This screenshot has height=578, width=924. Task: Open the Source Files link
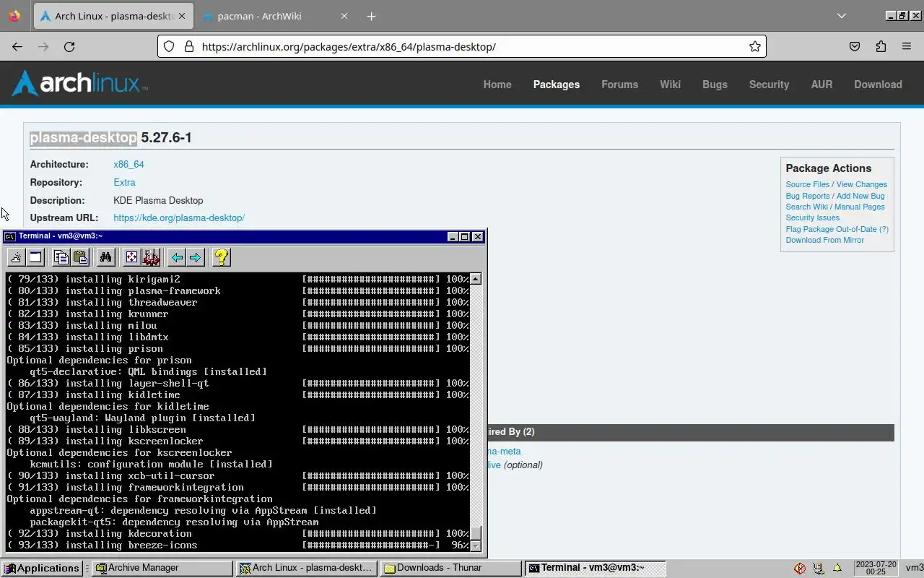point(807,184)
